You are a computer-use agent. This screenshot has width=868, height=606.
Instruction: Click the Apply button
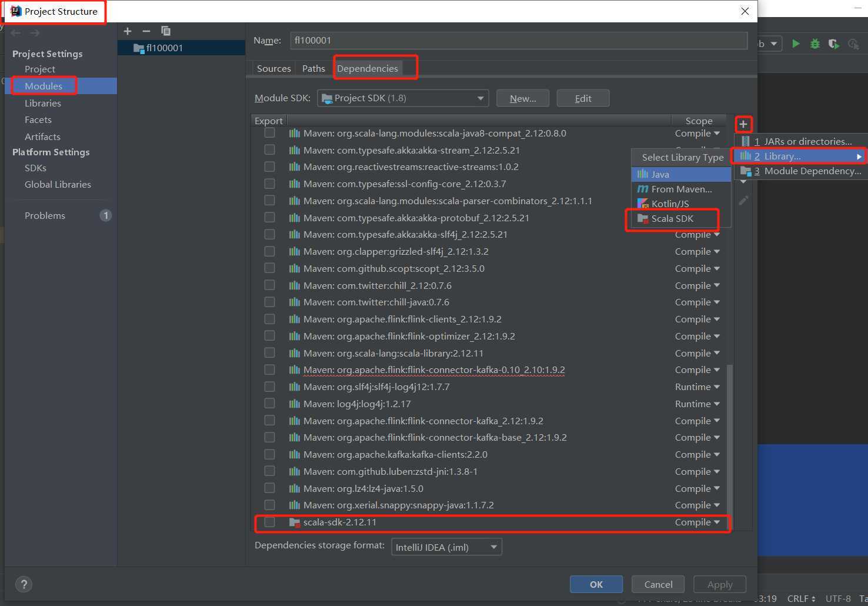[x=720, y=584]
